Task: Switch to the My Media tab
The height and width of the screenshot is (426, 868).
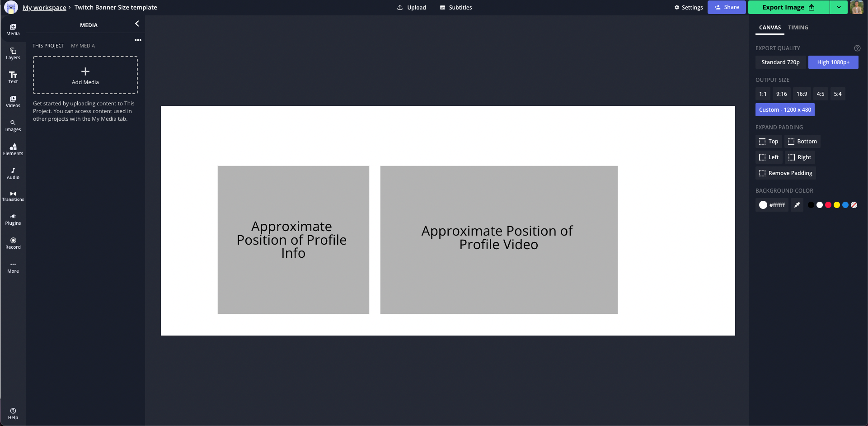Action: pyautogui.click(x=83, y=46)
